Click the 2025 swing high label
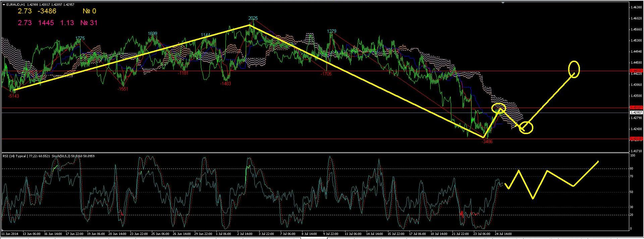The width and height of the screenshot is (644, 239). click(x=253, y=18)
